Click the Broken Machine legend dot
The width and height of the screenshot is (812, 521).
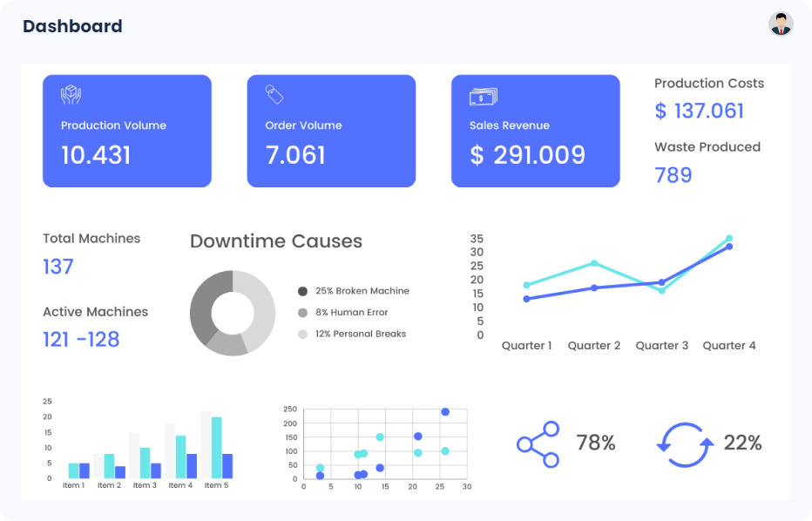[x=302, y=291]
